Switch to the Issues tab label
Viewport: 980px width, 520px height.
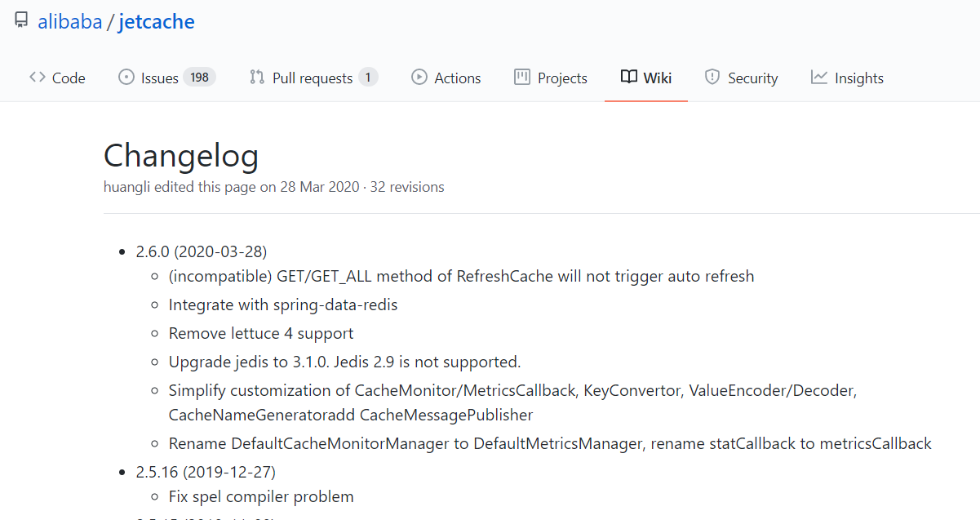click(160, 78)
